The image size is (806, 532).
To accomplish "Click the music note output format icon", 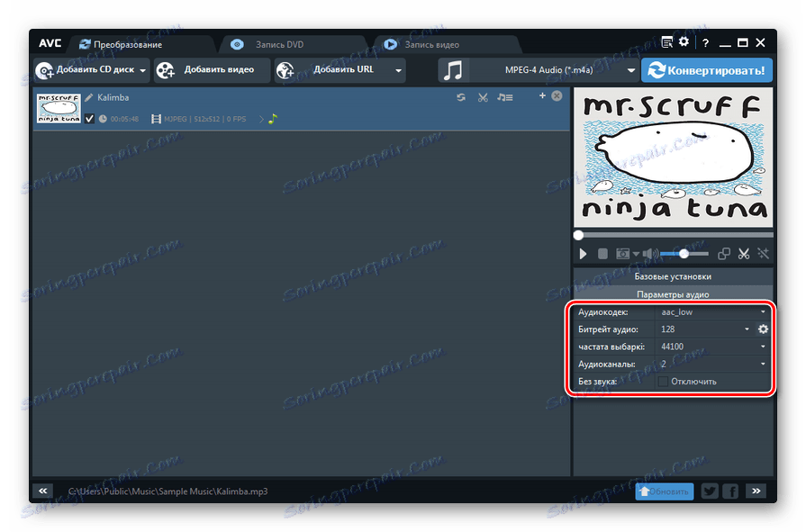I will click(x=453, y=70).
